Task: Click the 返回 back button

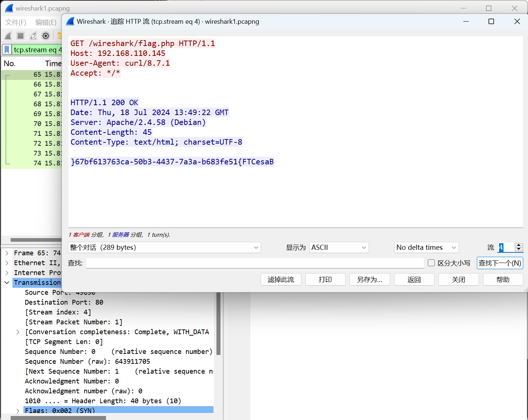Action: tap(414, 280)
